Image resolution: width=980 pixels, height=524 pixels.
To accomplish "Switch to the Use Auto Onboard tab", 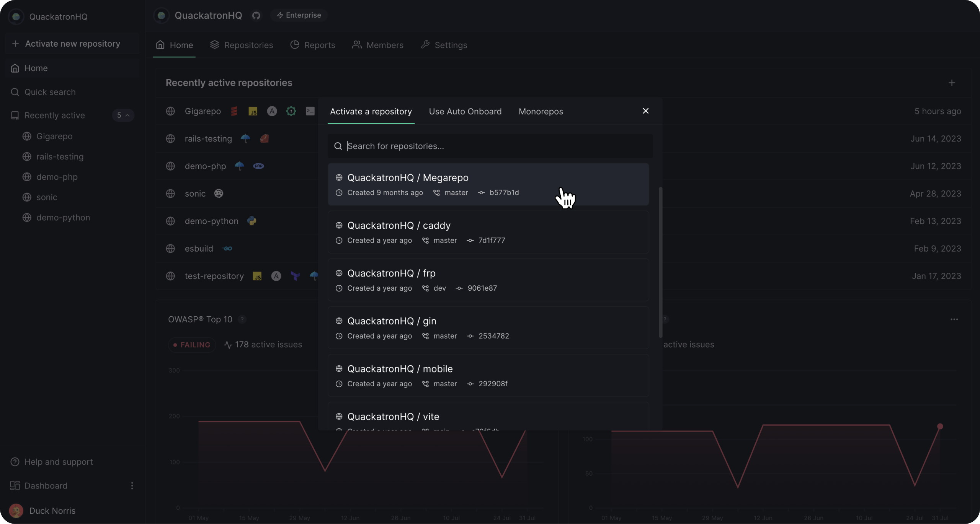I will coord(465,111).
